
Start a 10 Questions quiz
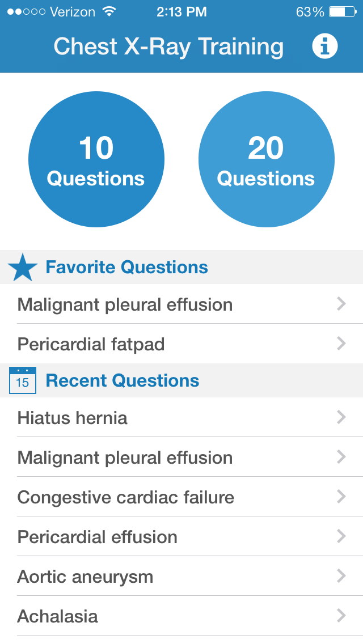click(x=96, y=159)
